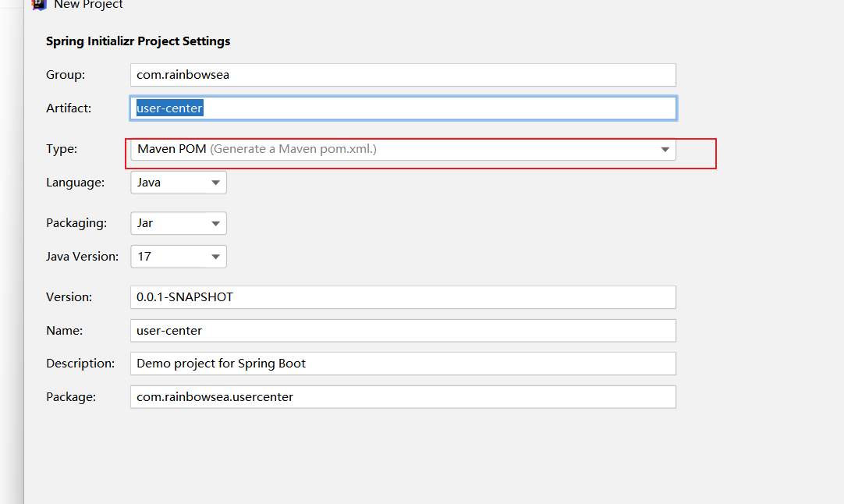Click the Group: label
The image size is (844, 504).
click(66, 75)
